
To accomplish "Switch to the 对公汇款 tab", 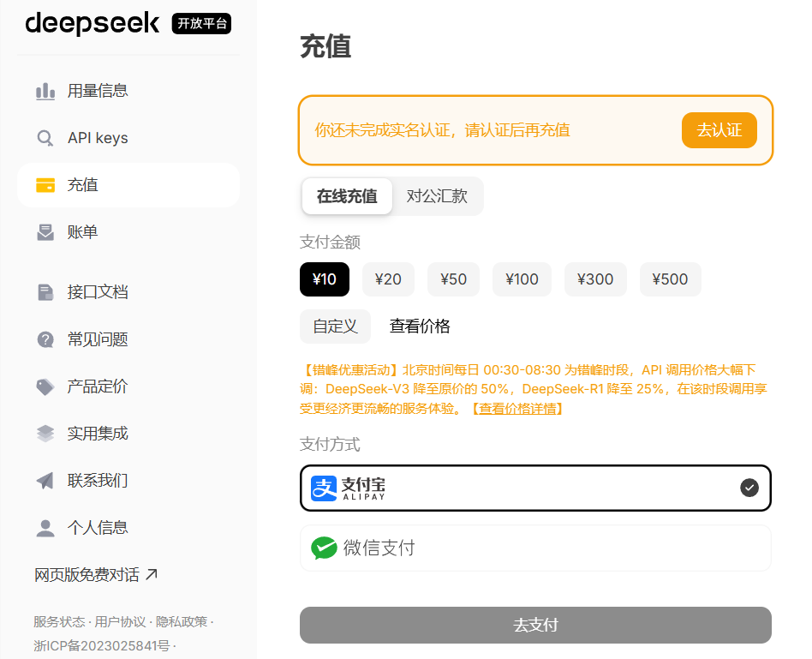I will [438, 196].
